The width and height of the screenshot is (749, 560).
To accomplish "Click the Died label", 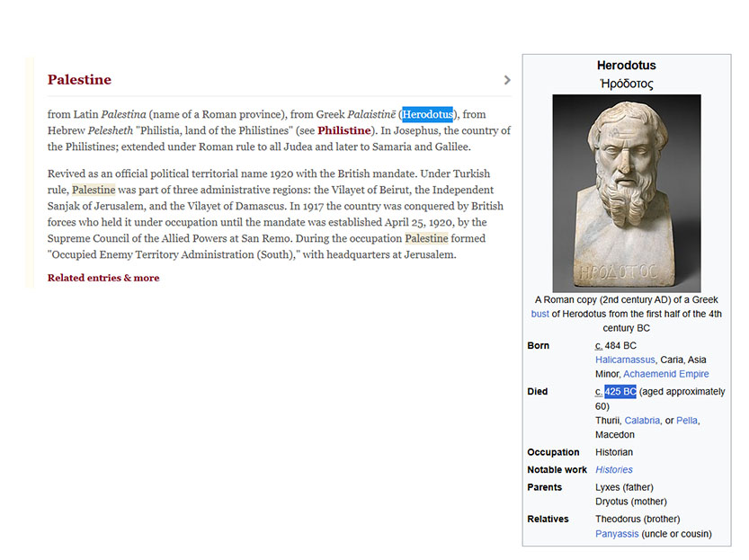I will point(538,392).
